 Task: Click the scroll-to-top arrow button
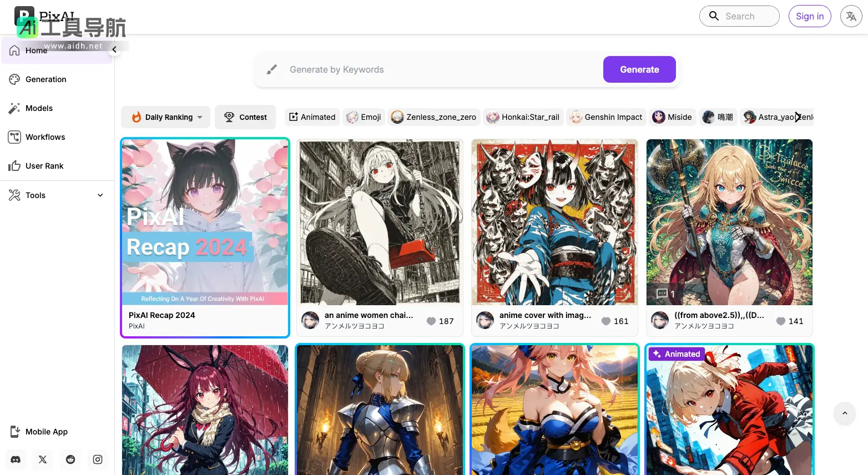[x=845, y=413]
